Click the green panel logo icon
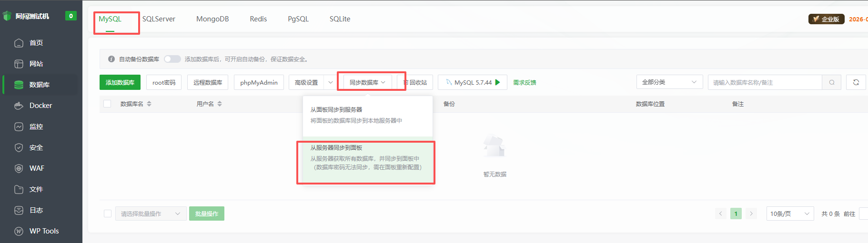868x243 pixels. pyautogui.click(x=7, y=16)
